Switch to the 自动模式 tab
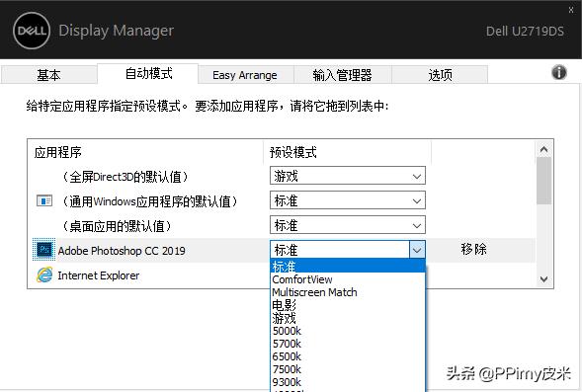The width and height of the screenshot is (582, 392). [x=148, y=73]
